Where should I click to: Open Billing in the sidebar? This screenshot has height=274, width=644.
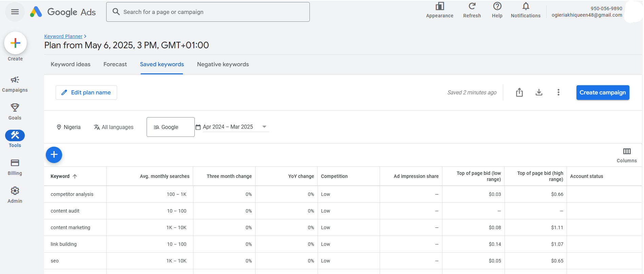[x=15, y=167]
